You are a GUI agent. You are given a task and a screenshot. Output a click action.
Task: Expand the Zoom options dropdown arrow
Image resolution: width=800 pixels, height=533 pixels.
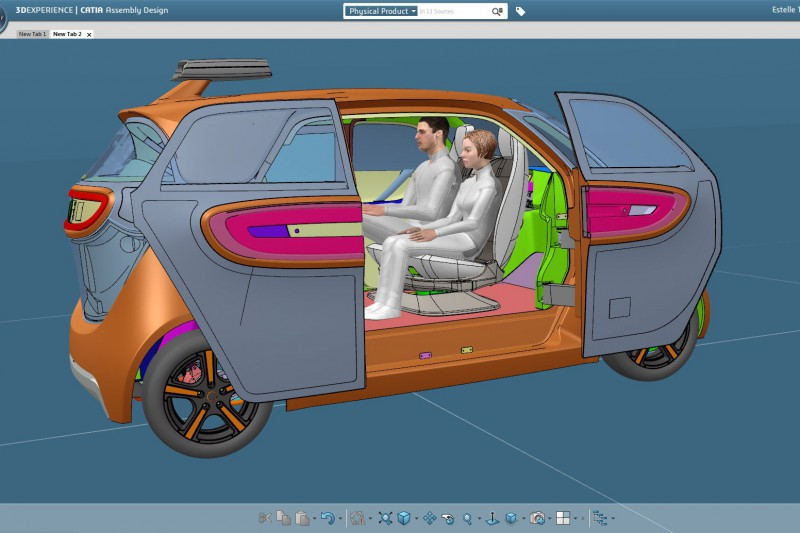tap(480, 519)
